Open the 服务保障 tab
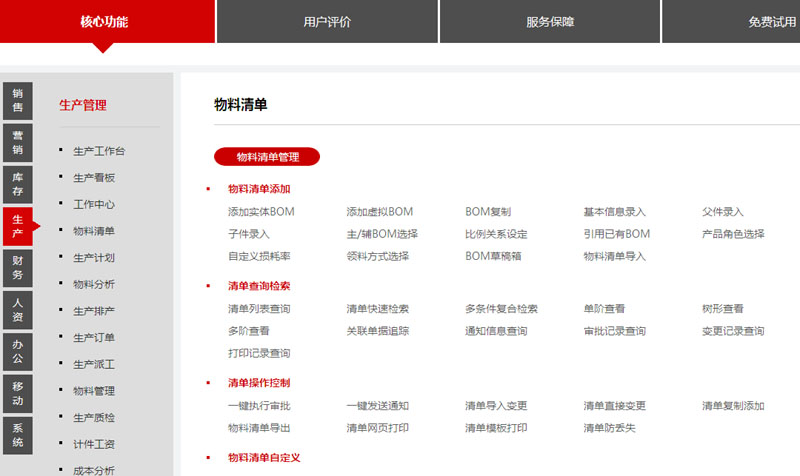 pyautogui.click(x=550, y=22)
